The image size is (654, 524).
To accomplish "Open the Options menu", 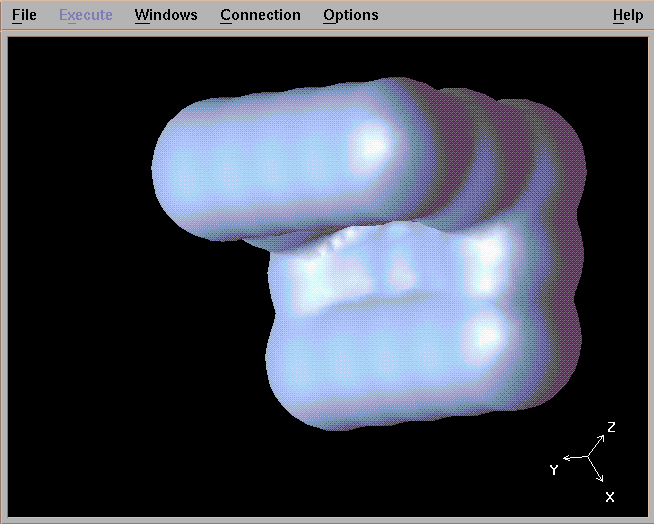I will 350,15.
